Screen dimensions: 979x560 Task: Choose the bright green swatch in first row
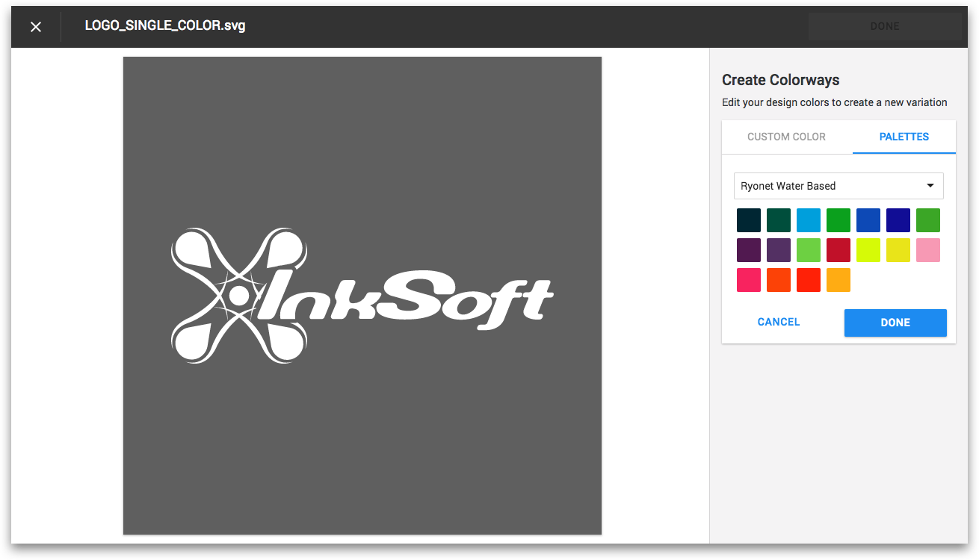(839, 220)
